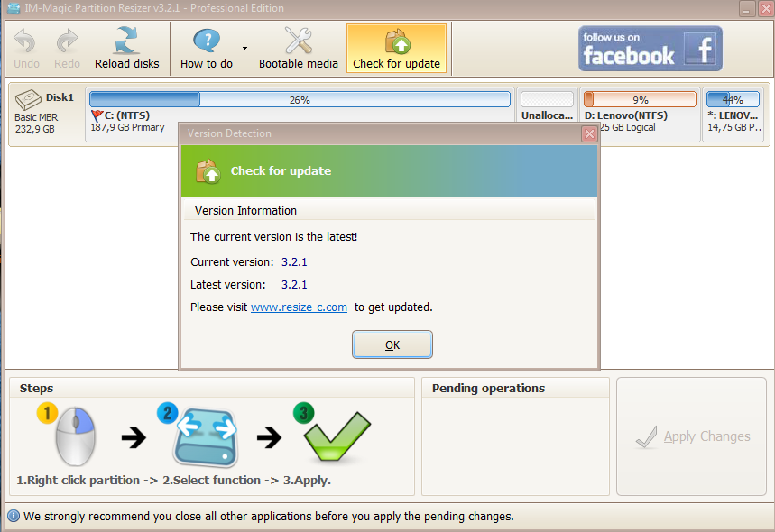Open the Bootable media tool

pos(299,49)
